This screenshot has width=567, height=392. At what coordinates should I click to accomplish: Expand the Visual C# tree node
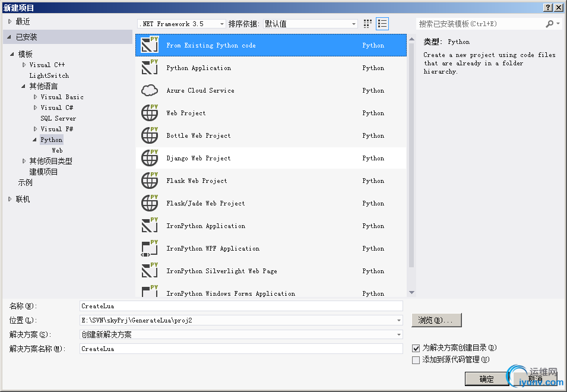coord(35,108)
